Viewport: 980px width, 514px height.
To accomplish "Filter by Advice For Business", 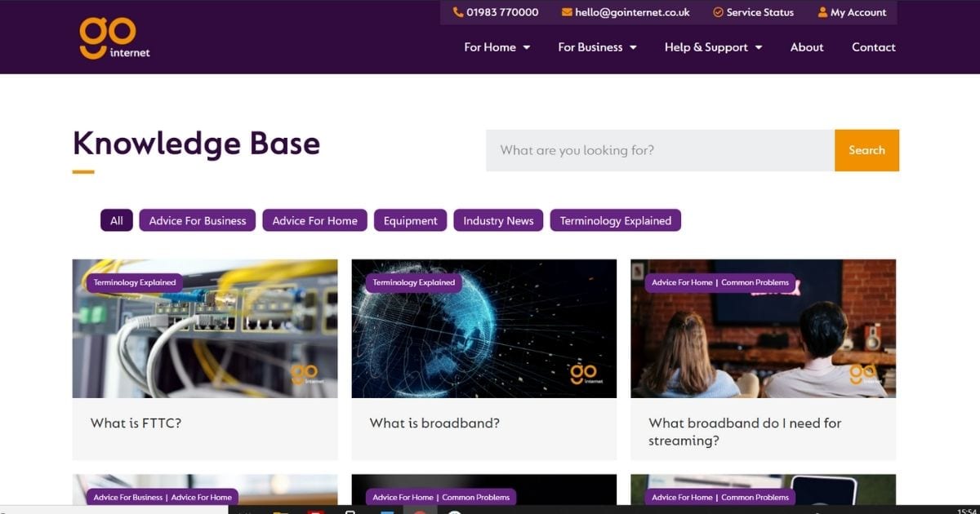I will pos(198,220).
